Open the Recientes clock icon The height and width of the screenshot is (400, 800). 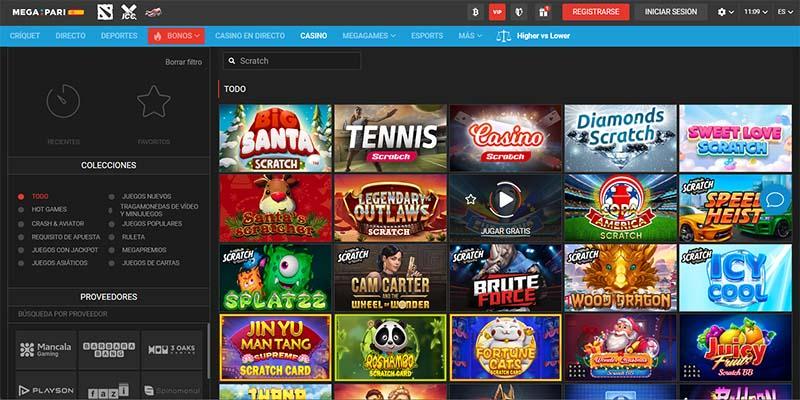tap(63, 101)
